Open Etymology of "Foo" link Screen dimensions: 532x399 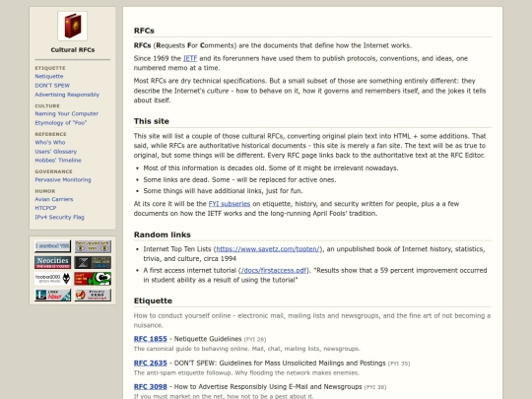point(61,123)
